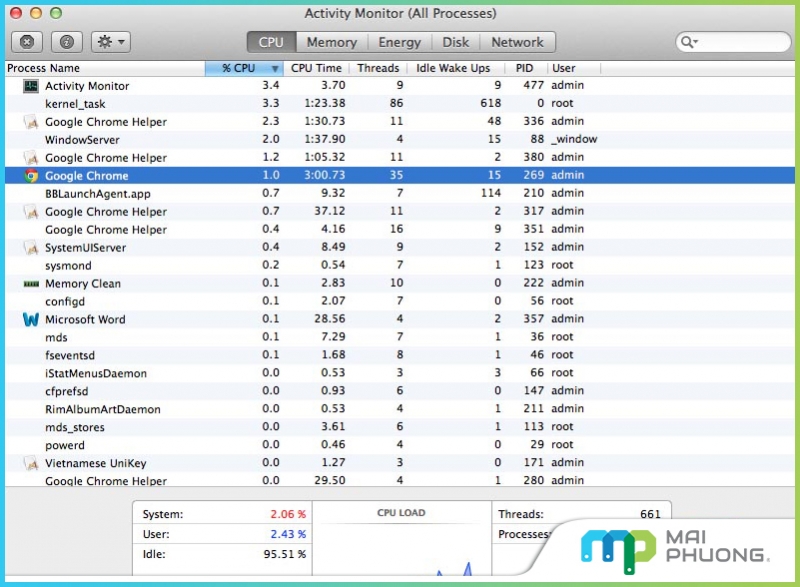800x587 pixels.
Task: Sort by Idle Wake Ups column
Action: coord(453,68)
